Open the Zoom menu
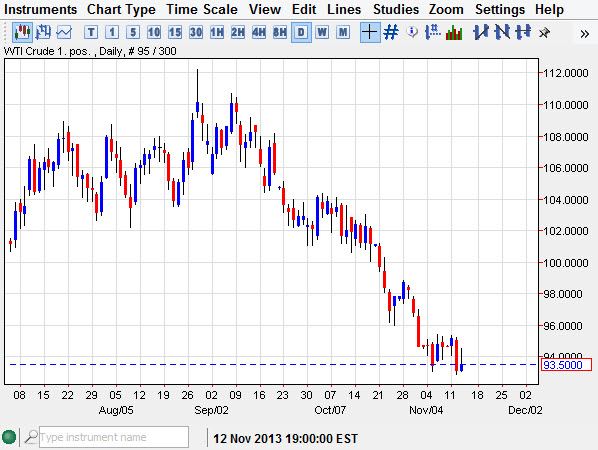 pyautogui.click(x=446, y=9)
